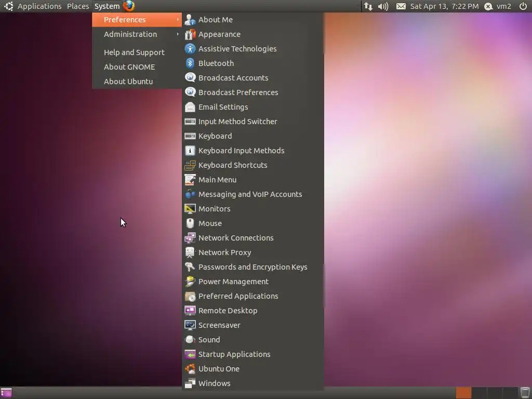Click the Appearance icon in Preferences
This screenshot has width=532, height=399.
[x=190, y=34]
